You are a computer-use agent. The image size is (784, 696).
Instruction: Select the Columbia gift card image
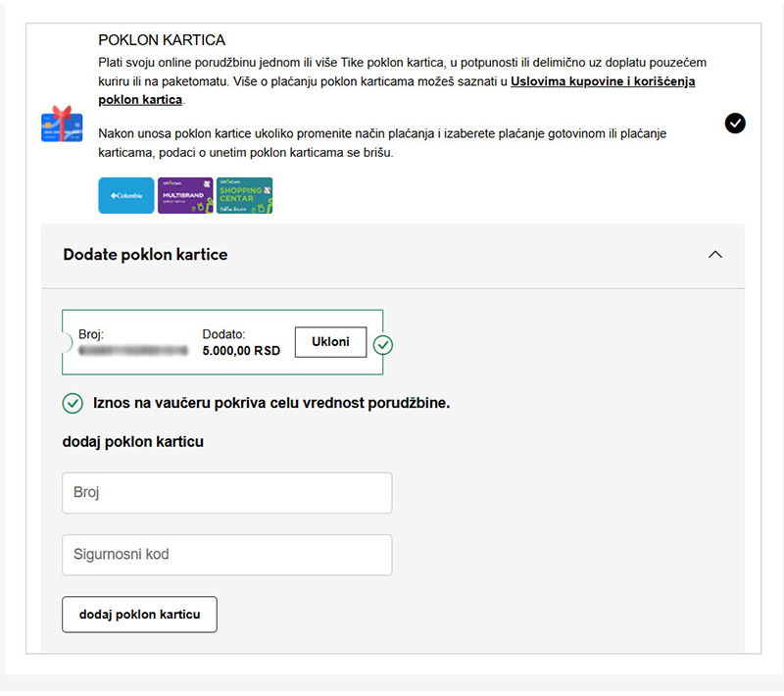tap(125, 195)
